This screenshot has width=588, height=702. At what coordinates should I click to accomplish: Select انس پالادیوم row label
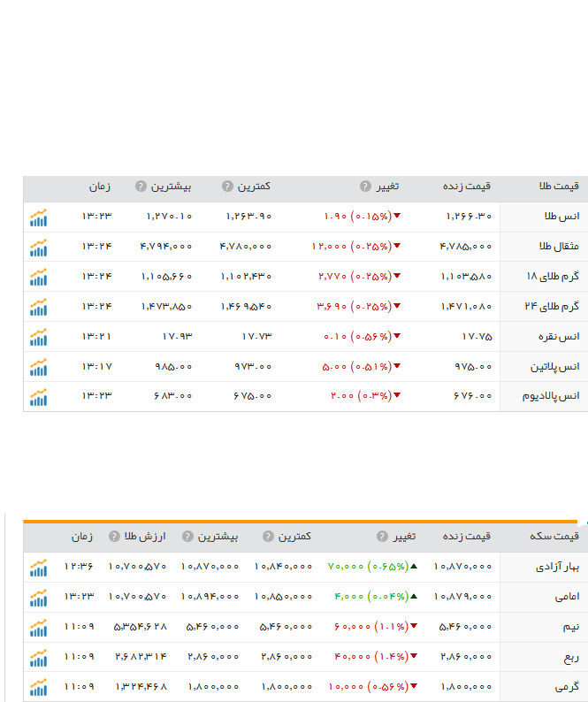pyautogui.click(x=551, y=396)
